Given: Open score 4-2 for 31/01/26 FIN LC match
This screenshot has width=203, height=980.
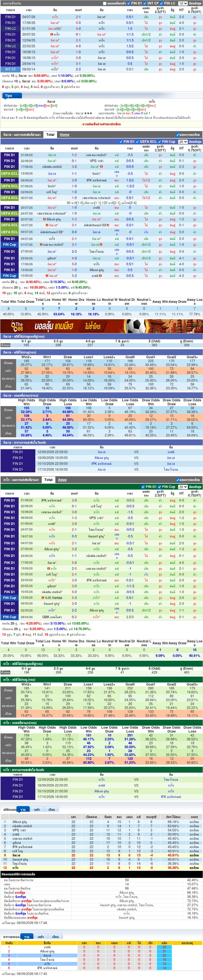Looking at the screenshot, I should 78,29.
